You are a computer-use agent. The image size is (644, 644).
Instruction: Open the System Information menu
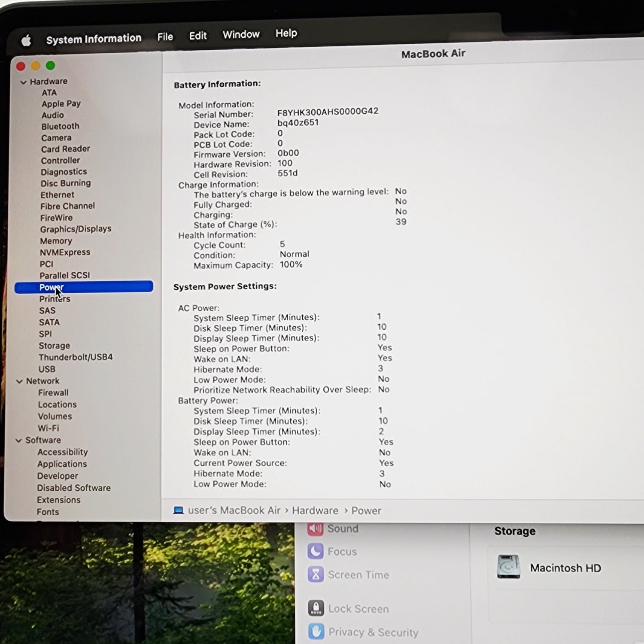pyautogui.click(x=94, y=39)
